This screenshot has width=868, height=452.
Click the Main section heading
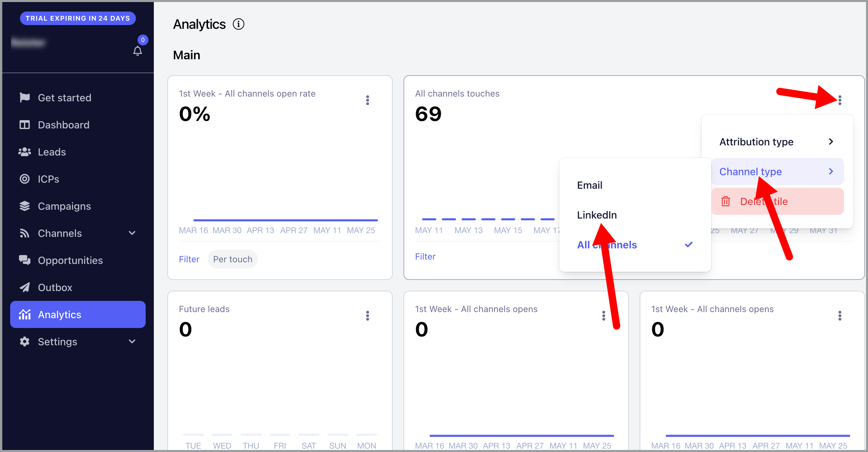pyautogui.click(x=187, y=55)
